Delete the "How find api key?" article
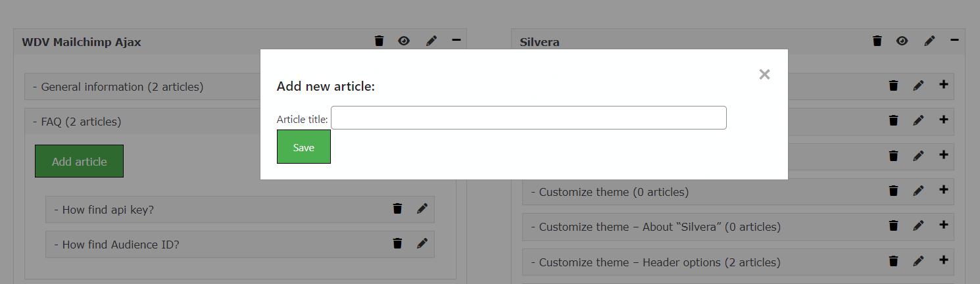This screenshot has height=284, width=980. coord(397,209)
